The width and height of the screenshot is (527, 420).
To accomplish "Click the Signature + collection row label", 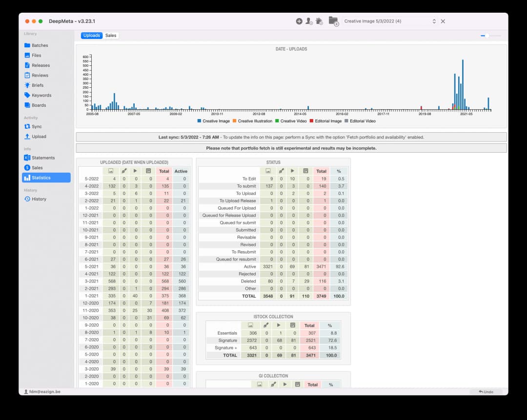I will pyautogui.click(x=226, y=348).
